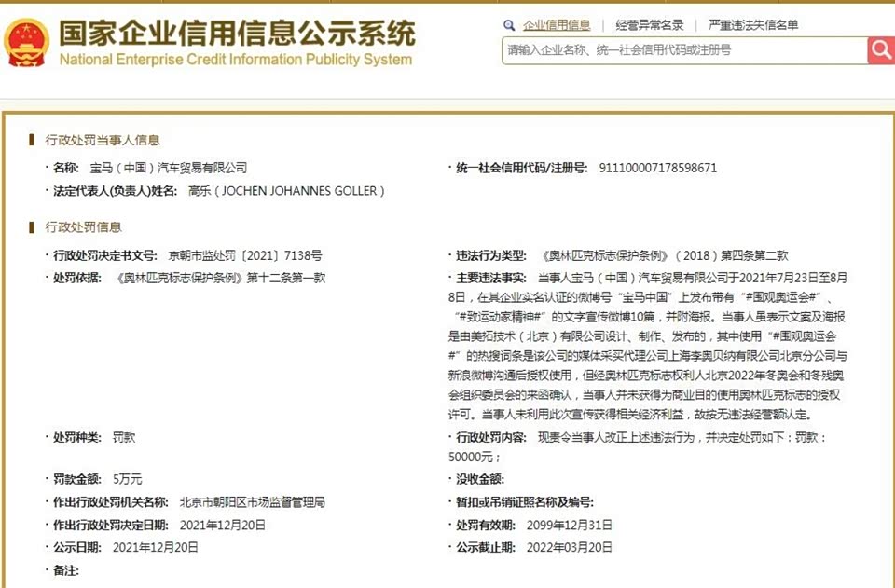Viewport: 895px width, 588px height.
Task: Click the red magnifier search button
Action: coord(880,49)
